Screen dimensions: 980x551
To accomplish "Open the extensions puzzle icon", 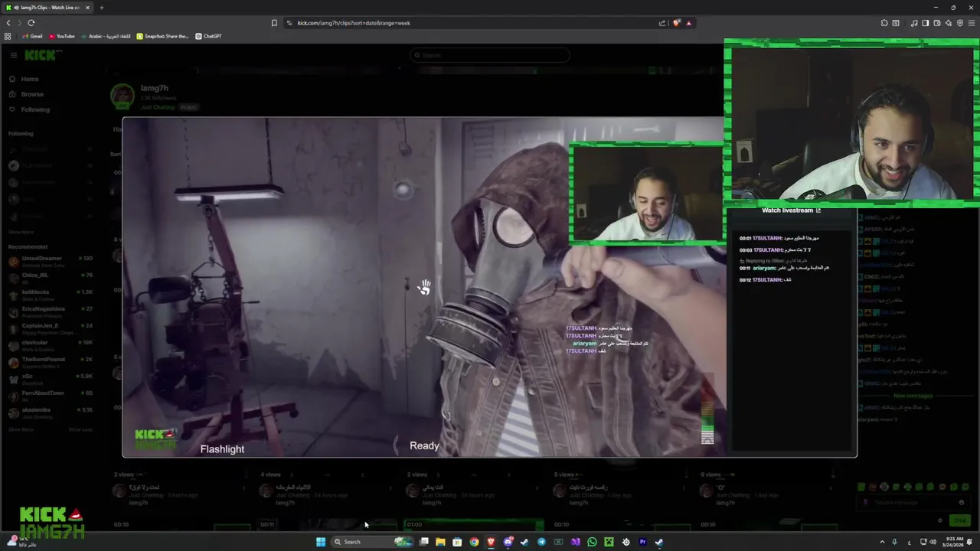I will point(884,23).
